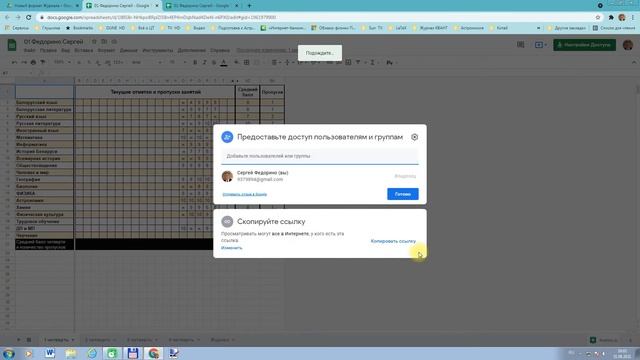This screenshot has width=640, height=360.
Task: Open the send feedback to Google link
Action: point(244,194)
